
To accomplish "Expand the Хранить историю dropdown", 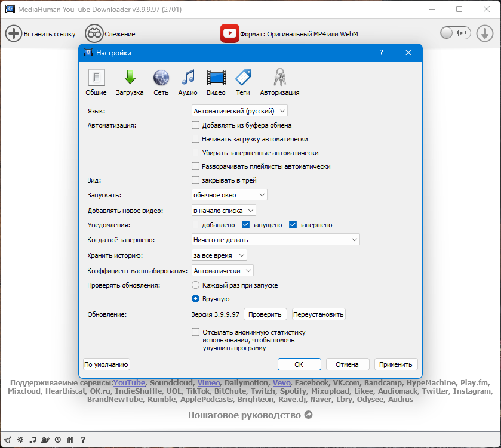I will coord(219,255).
